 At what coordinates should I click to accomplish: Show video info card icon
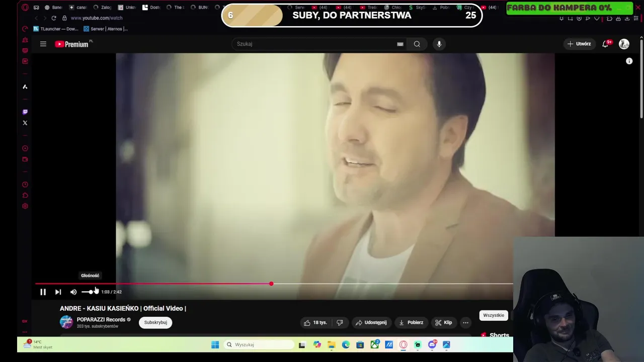[629, 61]
